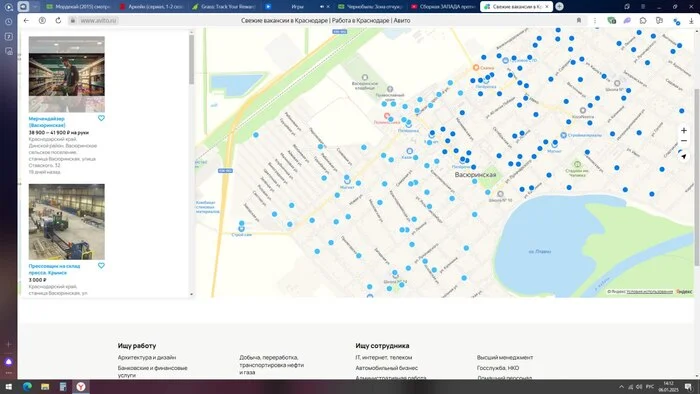Screen dimensions: 700x394
Task: Favorite the Мерчендайзер vacancy with heart
Action: (101, 118)
